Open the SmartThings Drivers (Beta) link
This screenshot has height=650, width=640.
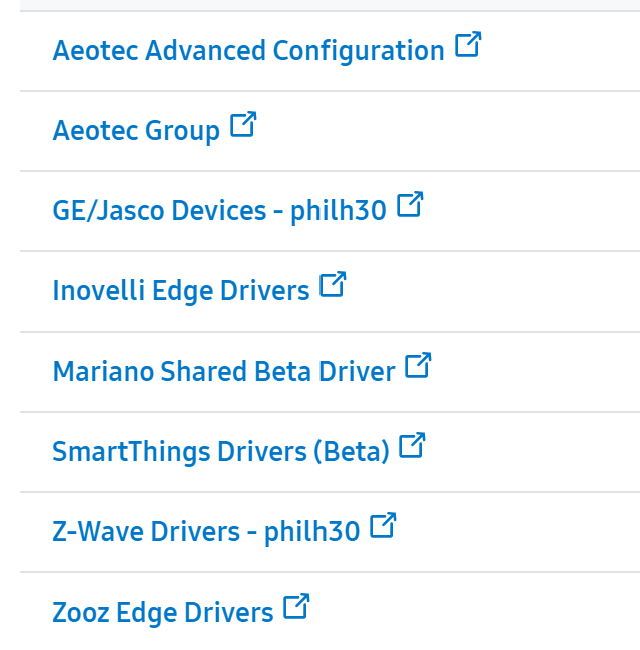coord(220,451)
